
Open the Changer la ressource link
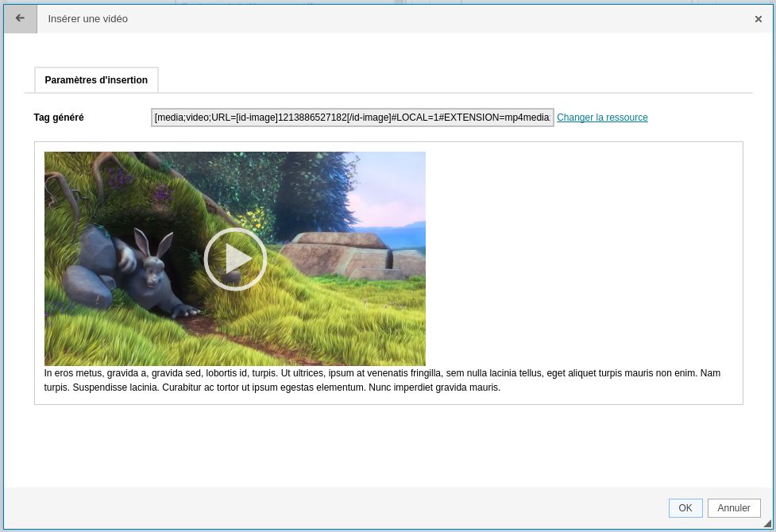point(602,118)
